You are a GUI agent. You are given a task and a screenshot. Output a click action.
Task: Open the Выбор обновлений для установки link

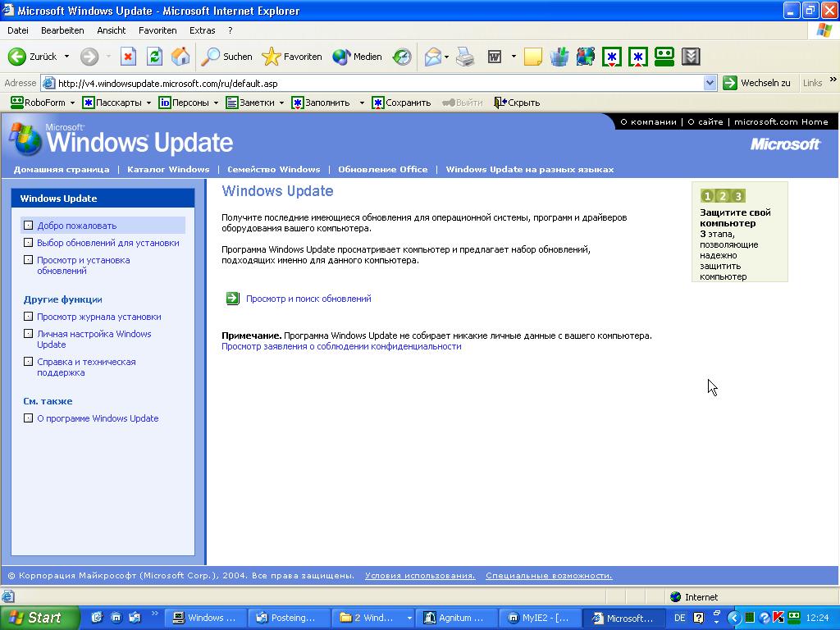pyautogui.click(x=108, y=243)
